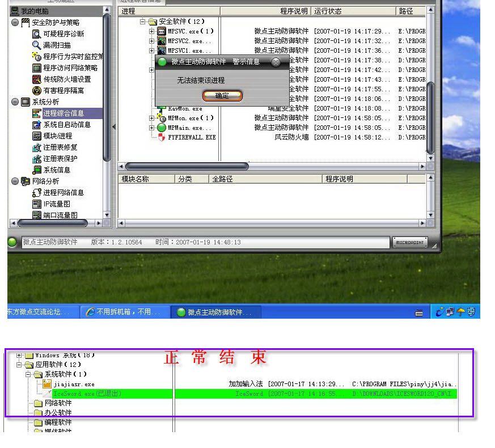495x448 pixels.
Task: Sort by 程序说明 column header in process list
Action: tap(265, 11)
